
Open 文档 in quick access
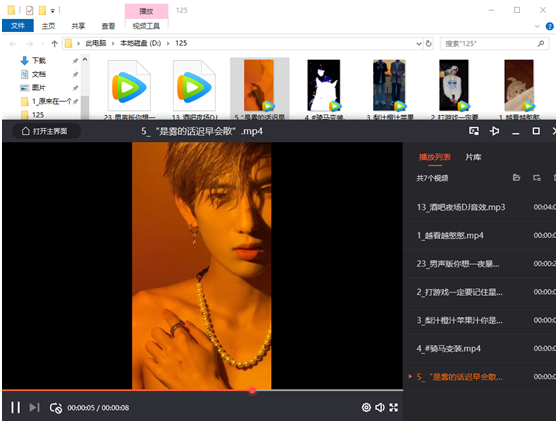39,74
